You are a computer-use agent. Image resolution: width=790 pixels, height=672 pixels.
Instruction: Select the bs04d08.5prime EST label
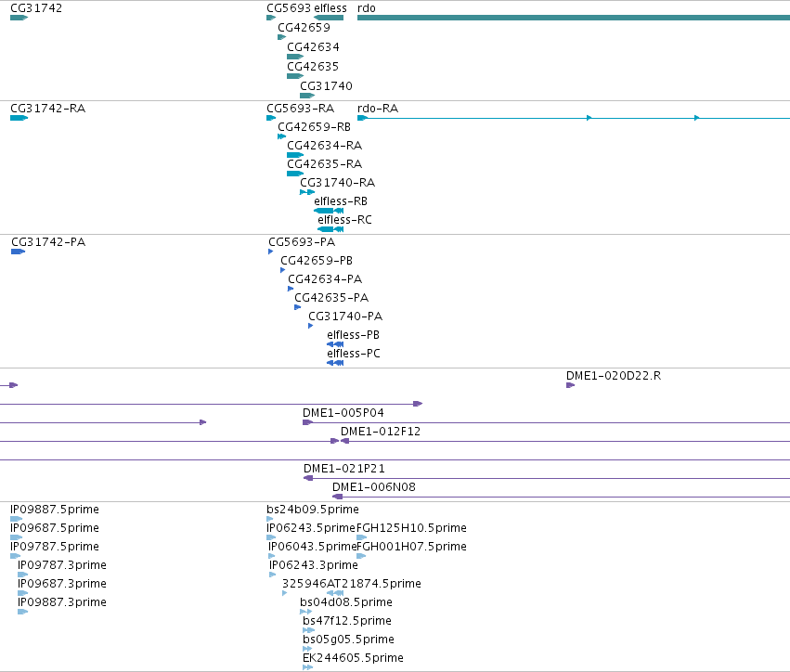pyautogui.click(x=346, y=603)
